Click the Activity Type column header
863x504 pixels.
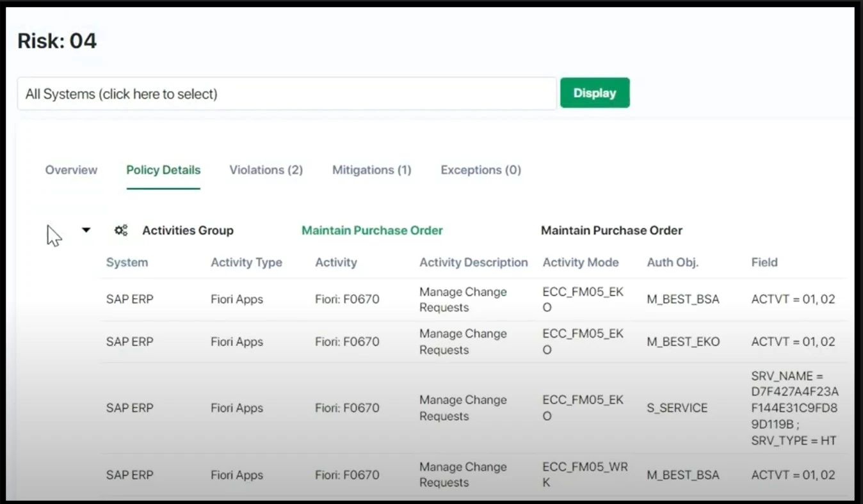(x=246, y=262)
